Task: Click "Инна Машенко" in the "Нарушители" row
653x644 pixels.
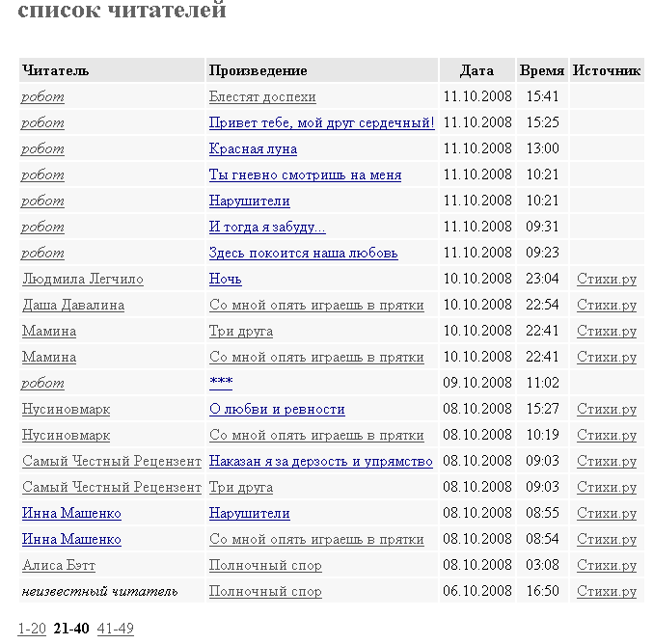Action: pyautogui.click(x=71, y=513)
